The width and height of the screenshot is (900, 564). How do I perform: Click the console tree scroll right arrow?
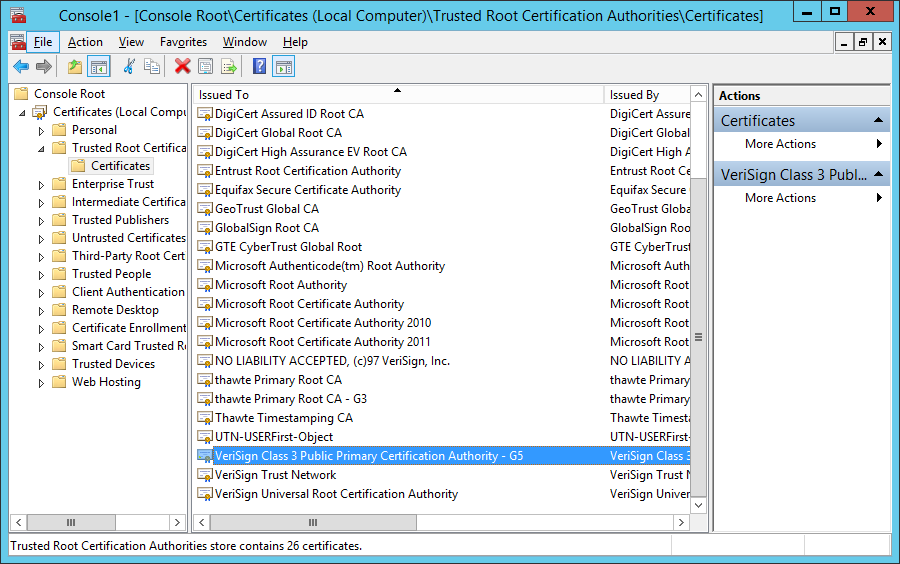click(x=177, y=522)
